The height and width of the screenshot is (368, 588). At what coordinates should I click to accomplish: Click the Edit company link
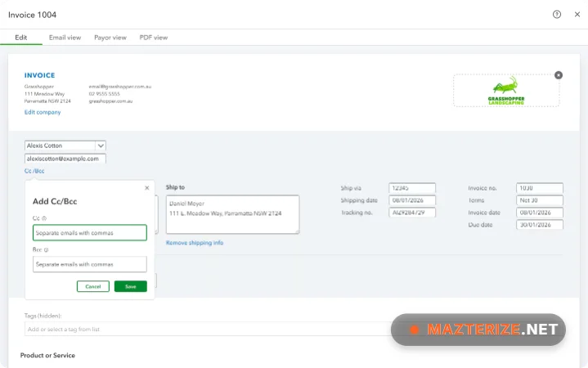(43, 112)
